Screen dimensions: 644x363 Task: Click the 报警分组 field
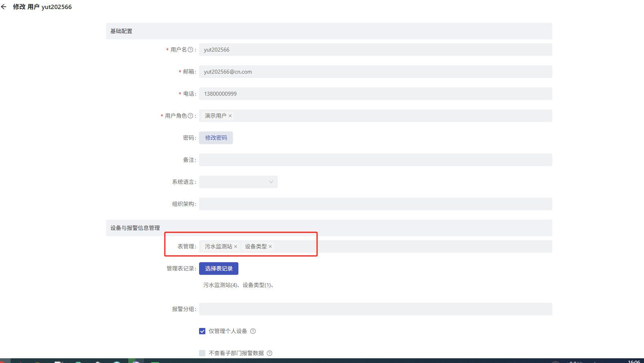click(x=375, y=309)
